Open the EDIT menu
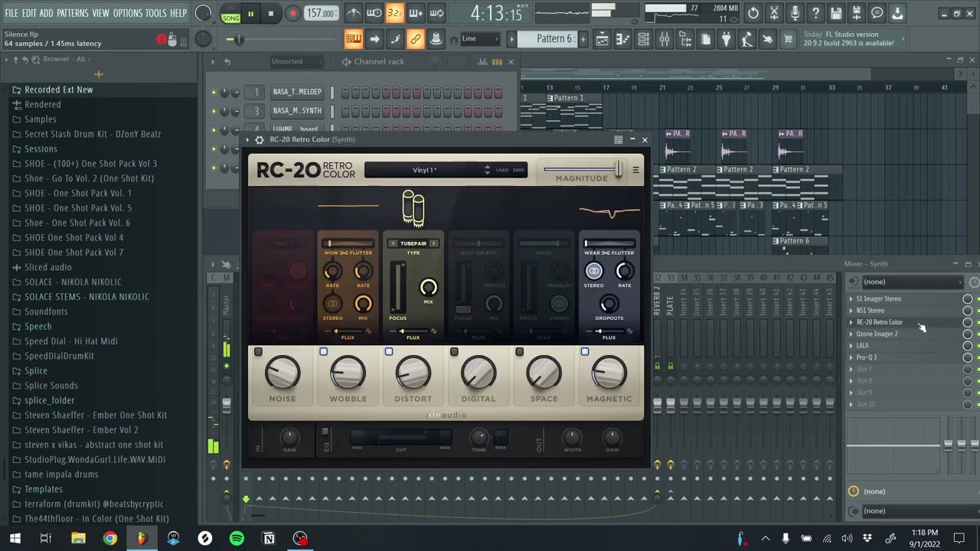The width and height of the screenshot is (980, 551). click(x=29, y=13)
